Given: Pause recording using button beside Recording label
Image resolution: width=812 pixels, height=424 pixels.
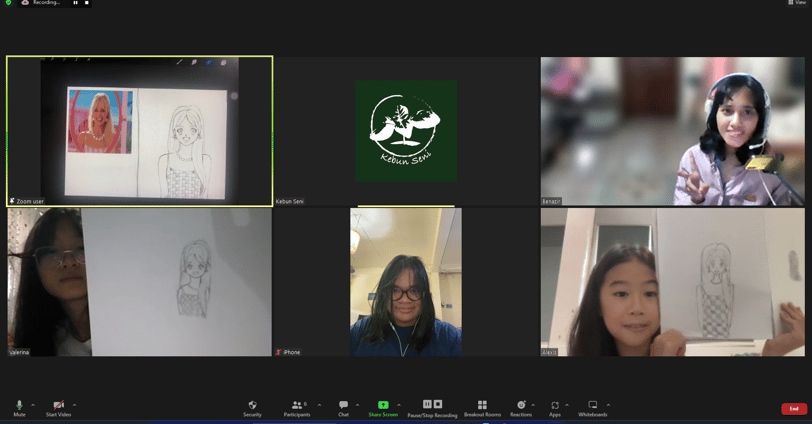Looking at the screenshot, I should point(76,3).
